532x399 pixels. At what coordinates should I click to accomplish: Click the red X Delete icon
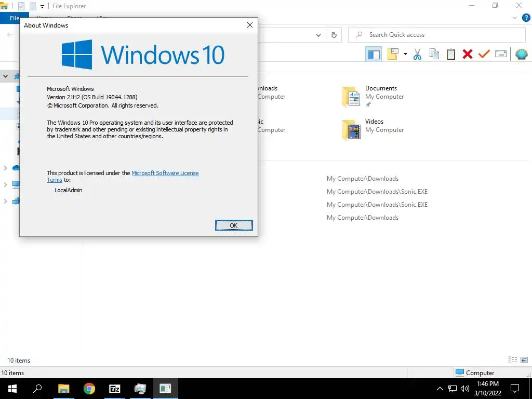coord(468,54)
